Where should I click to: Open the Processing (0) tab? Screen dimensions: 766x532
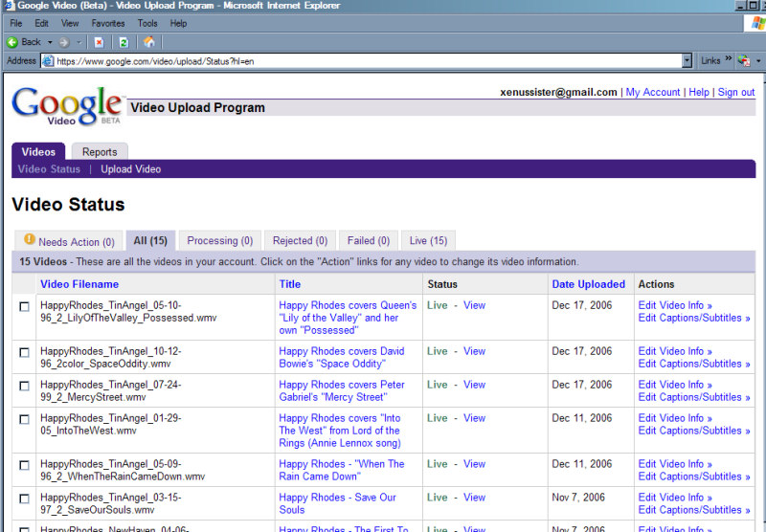(220, 240)
